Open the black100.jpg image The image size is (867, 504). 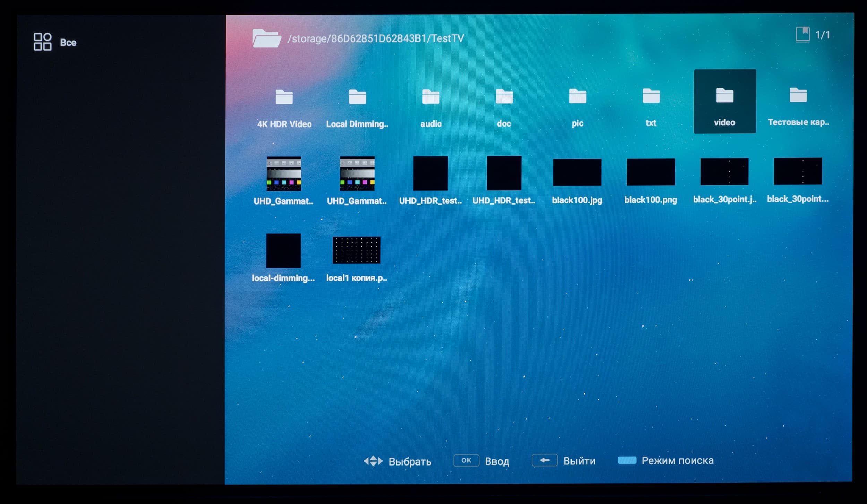point(577,172)
